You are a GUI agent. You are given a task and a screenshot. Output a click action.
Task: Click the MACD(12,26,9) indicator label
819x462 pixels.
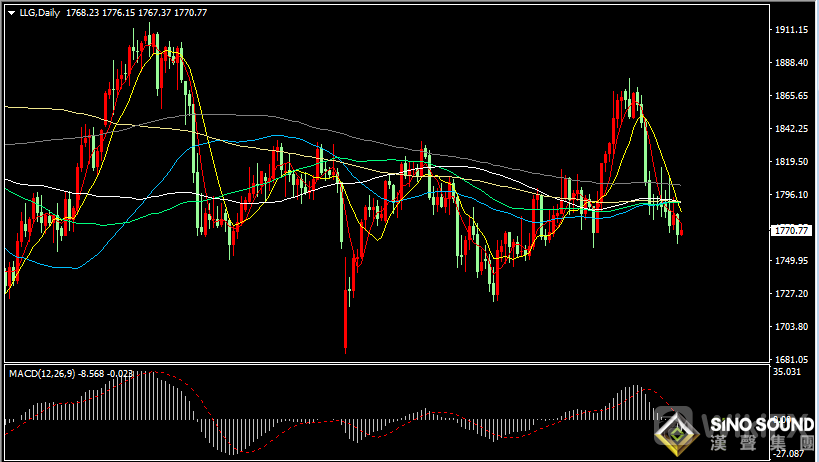tap(42, 373)
